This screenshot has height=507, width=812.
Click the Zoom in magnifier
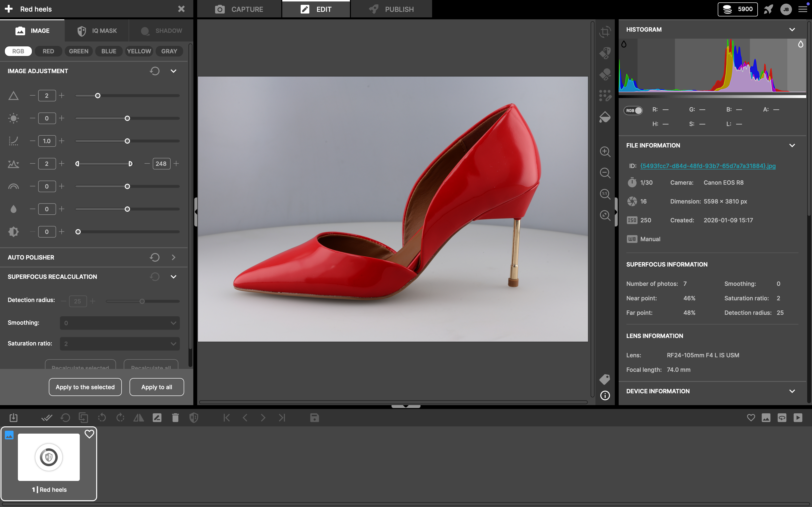pos(605,152)
